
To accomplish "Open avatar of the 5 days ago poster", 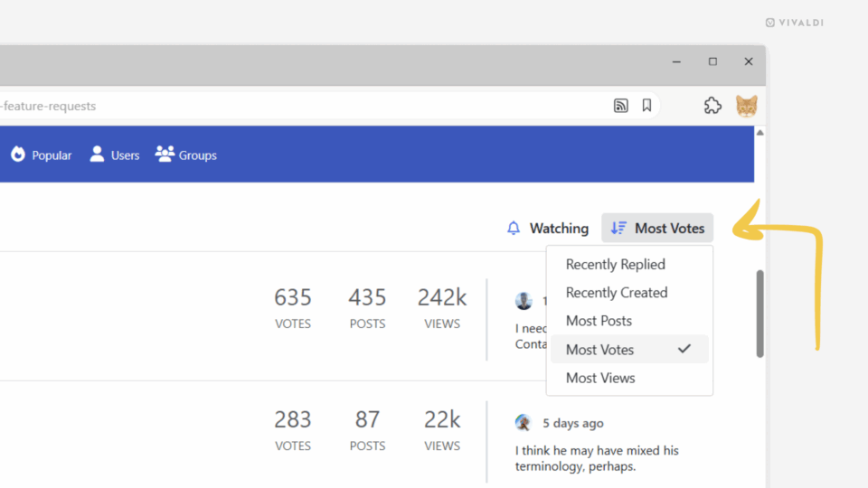I will 524,423.
